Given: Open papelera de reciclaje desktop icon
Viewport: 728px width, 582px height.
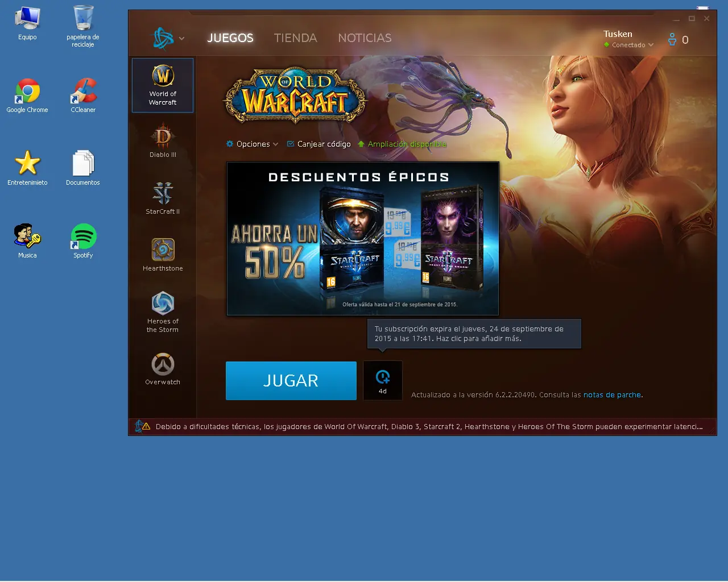Looking at the screenshot, I should (x=83, y=26).
